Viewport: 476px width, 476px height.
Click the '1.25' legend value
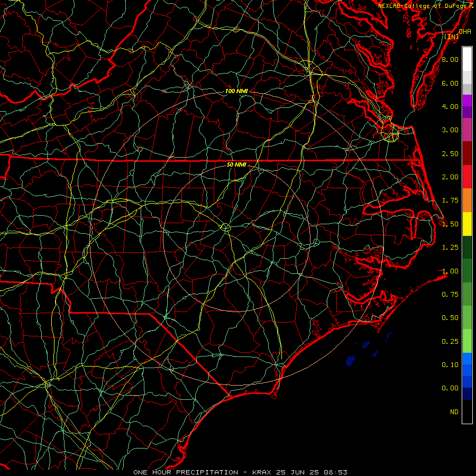tap(450, 248)
